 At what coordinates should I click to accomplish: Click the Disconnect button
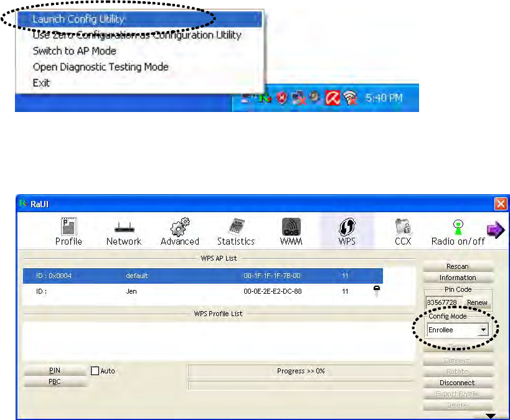click(x=458, y=383)
